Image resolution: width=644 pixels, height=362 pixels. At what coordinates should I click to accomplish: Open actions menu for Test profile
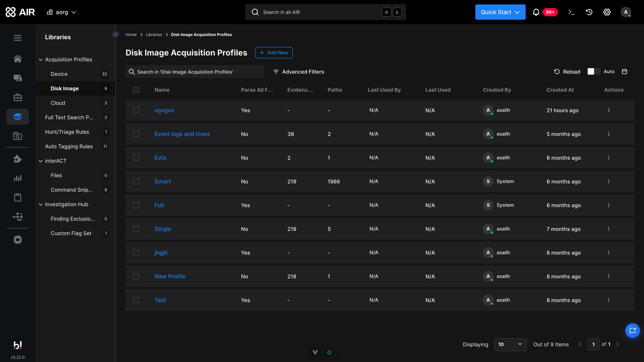(x=609, y=300)
